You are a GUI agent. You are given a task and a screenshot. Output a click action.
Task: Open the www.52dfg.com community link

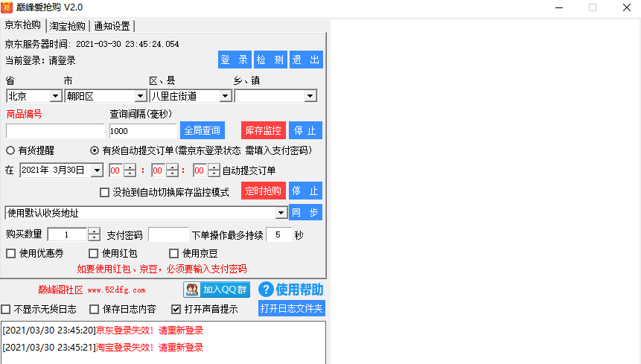116,290
